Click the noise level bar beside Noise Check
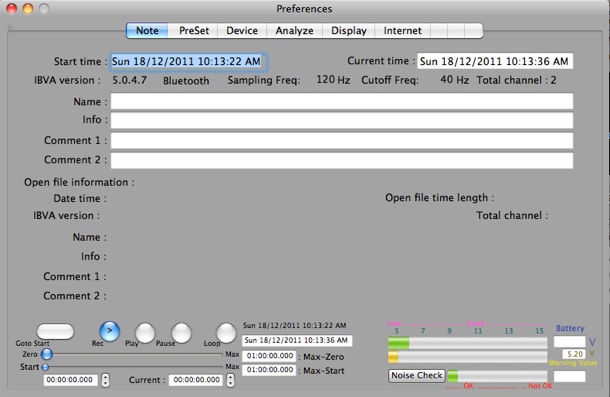The height and width of the screenshot is (397, 610). coord(497,376)
